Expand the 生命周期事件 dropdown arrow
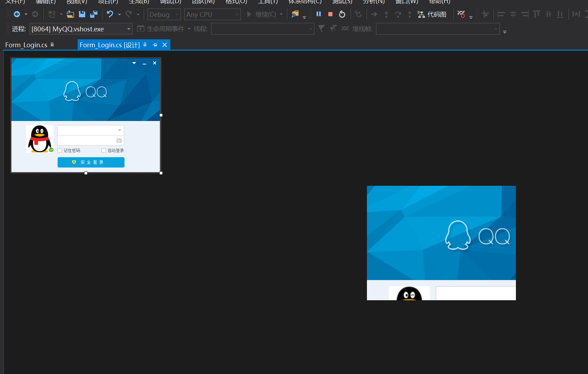588x374 pixels. (x=189, y=29)
